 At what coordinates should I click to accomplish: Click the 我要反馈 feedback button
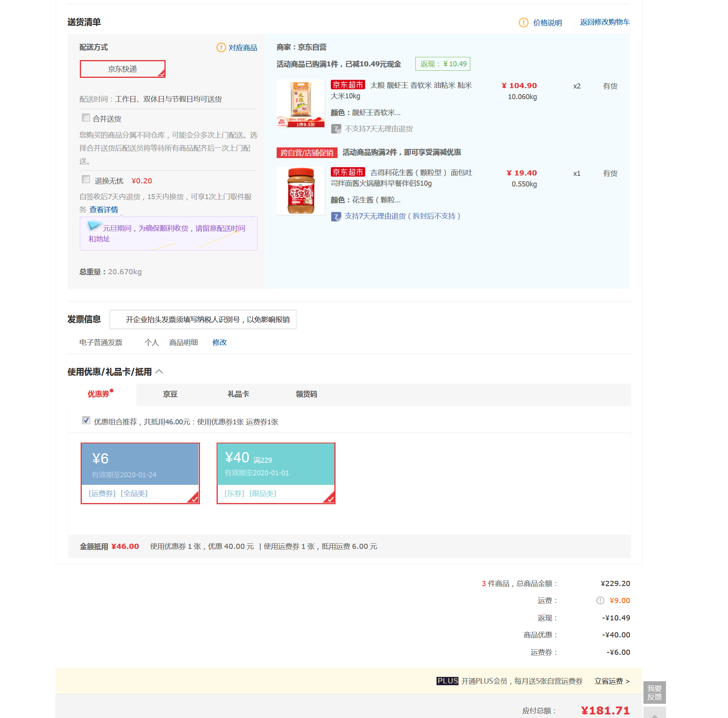coord(654,693)
